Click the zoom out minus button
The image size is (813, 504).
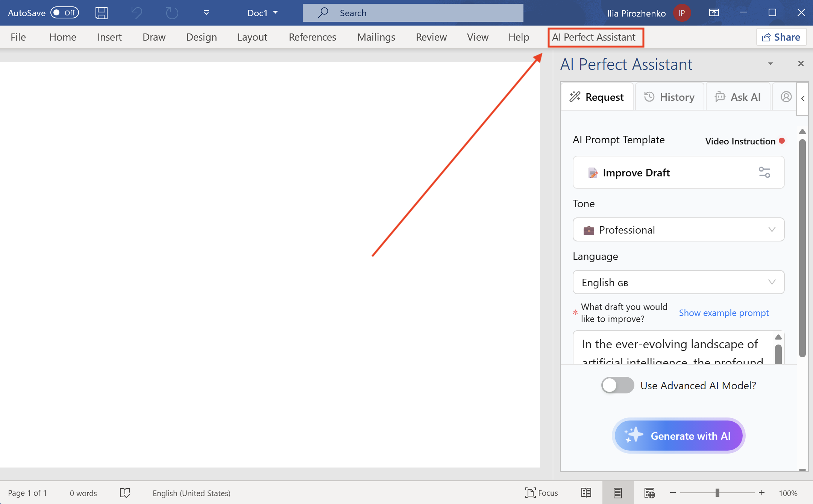point(673,493)
